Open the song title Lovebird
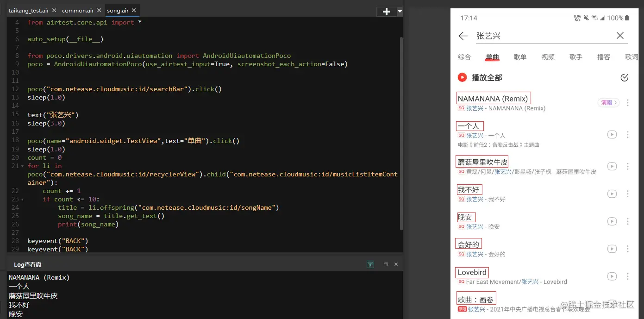Screen dimensions: 644x319 coord(472,272)
